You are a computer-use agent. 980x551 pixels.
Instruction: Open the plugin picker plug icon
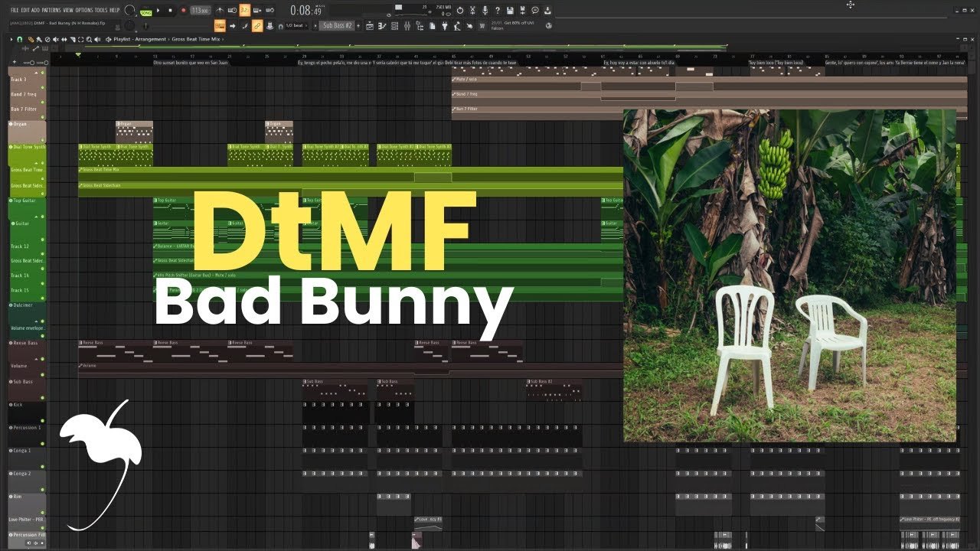click(444, 26)
